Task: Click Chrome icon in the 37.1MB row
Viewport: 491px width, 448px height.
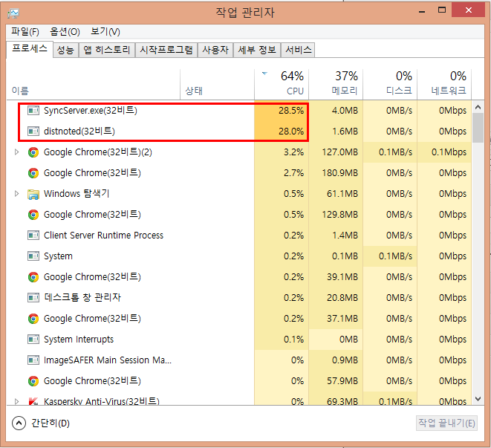Action: (33, 319)
